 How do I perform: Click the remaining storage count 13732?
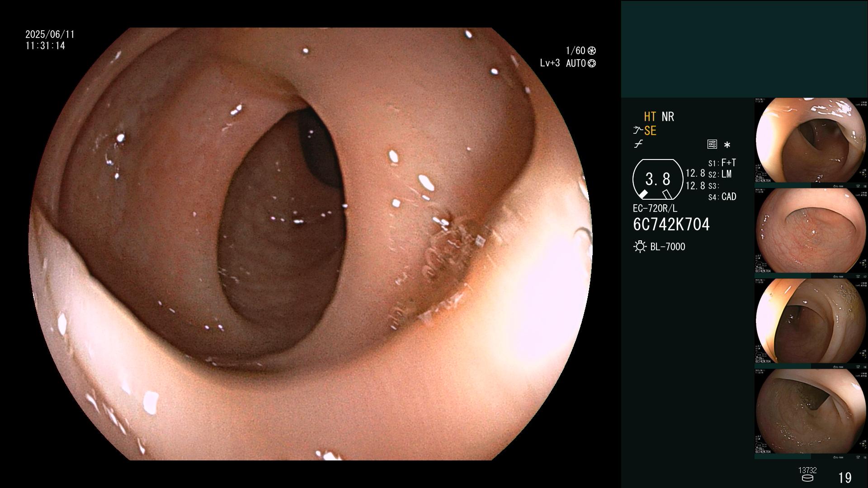[807, 470]
